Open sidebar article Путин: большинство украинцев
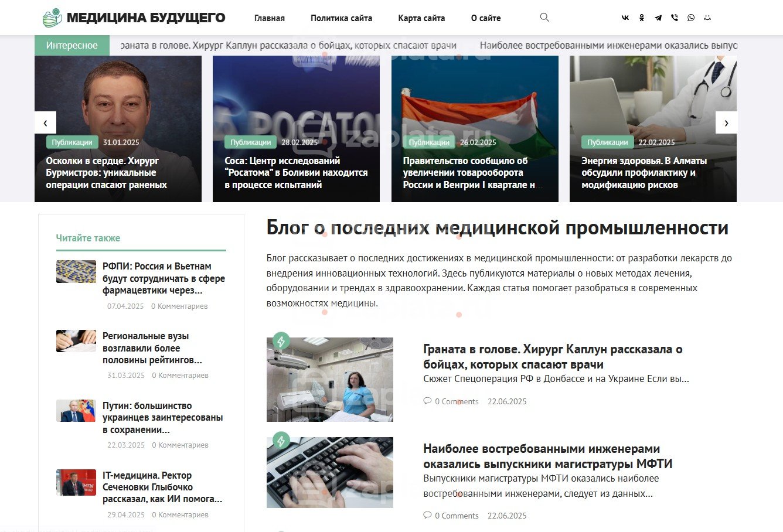Screen dimensions: 783x532 point(163,418)
